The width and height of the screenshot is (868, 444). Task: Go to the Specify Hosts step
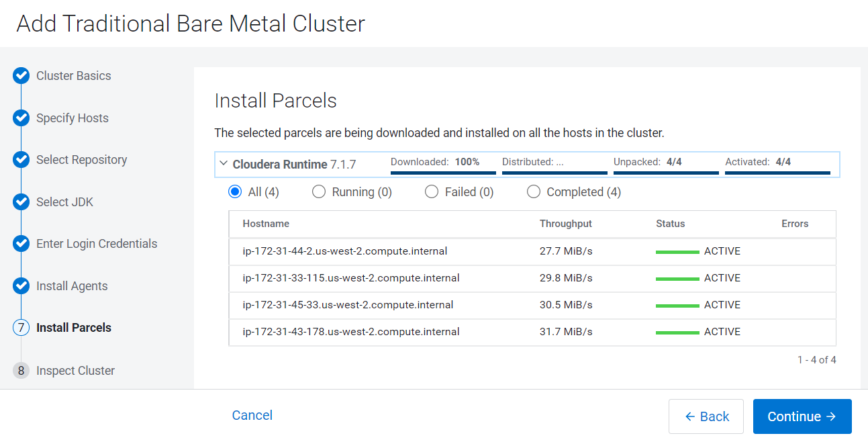[73, 118]
